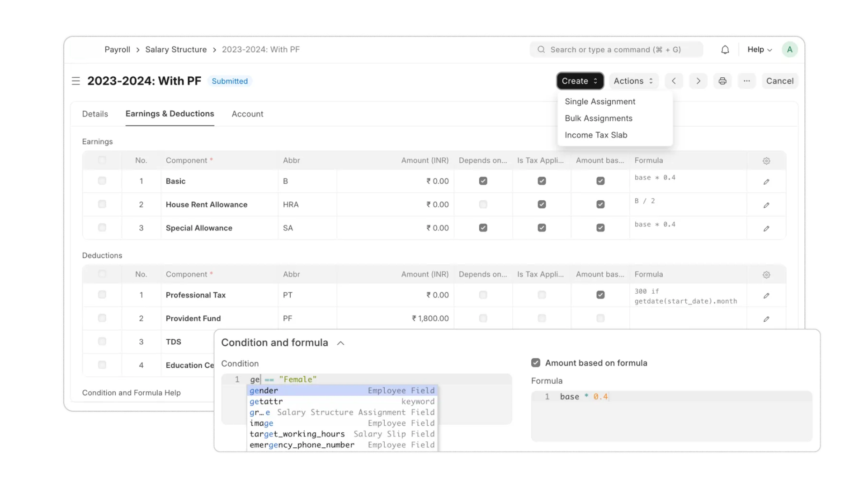The height and width of the screenshot is (488, 868).
Task: Open Earnings table settings gear
Action: 766,161
